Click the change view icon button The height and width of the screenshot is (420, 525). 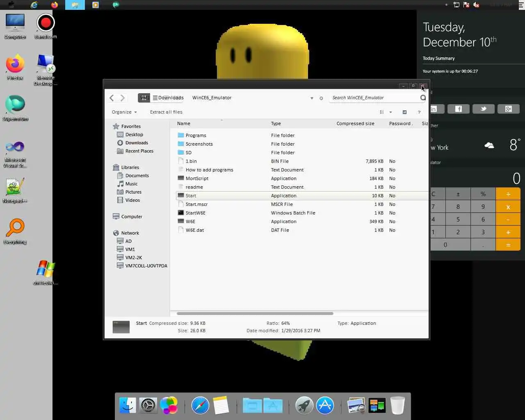point(382,112)
